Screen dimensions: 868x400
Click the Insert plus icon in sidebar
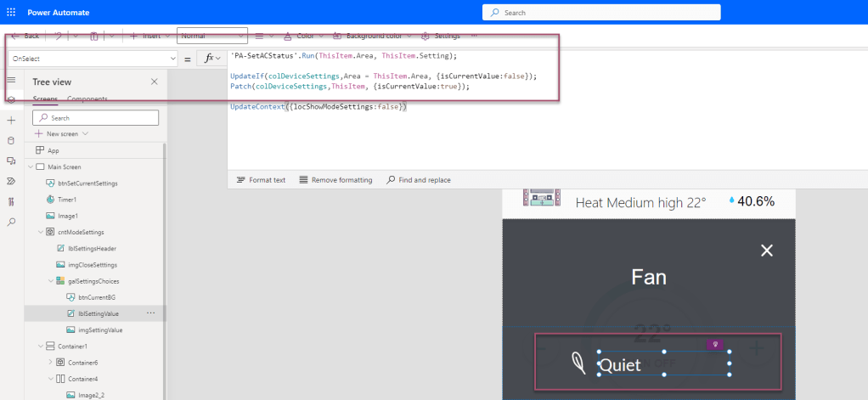pyautogui.click(x=11, y=120)
